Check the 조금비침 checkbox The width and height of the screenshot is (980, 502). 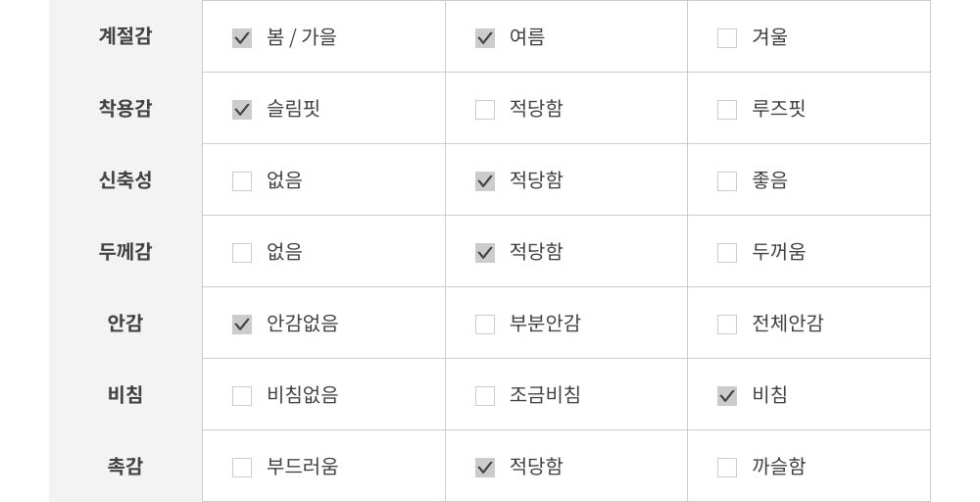(x=485, y=396)
